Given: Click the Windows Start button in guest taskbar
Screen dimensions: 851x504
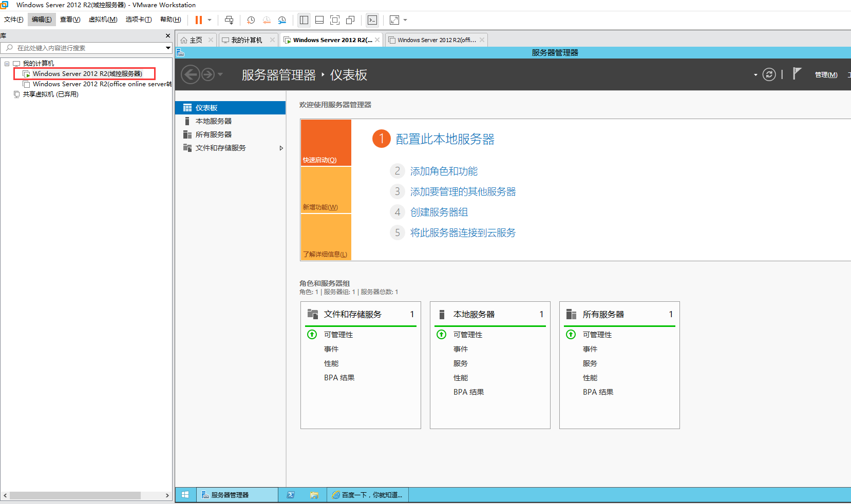Looking at the screenshot, I should (185, 495).
